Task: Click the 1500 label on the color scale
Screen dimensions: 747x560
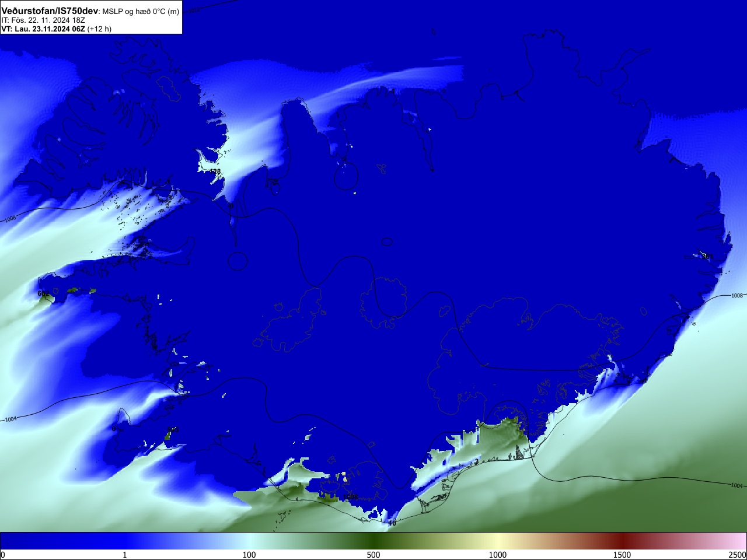Action: pos(622,555)
